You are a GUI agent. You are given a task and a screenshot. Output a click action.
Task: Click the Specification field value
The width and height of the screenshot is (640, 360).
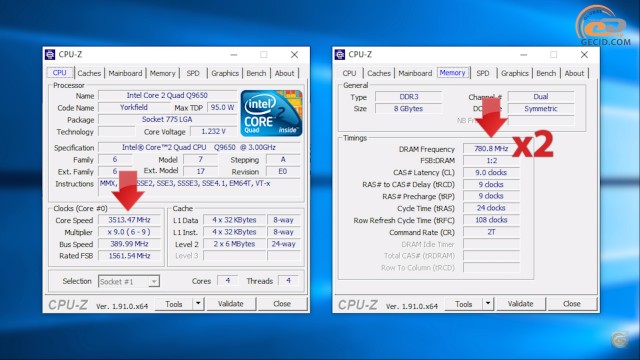(x=199, y=147)
